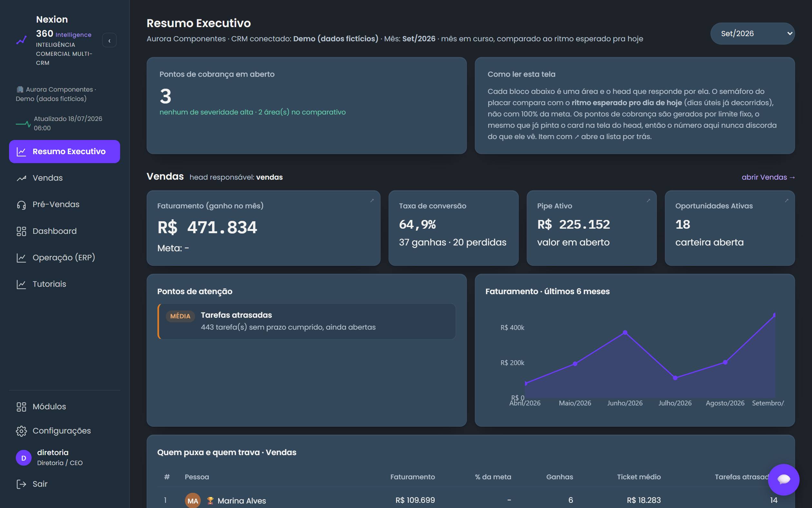
Task: Click the Vendas trend icon in sidebar
Action: 22,178
